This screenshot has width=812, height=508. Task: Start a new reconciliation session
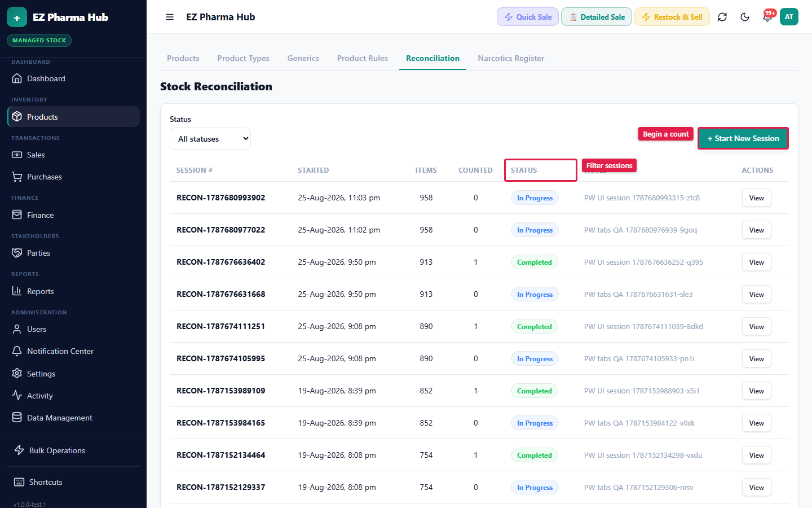743,138
